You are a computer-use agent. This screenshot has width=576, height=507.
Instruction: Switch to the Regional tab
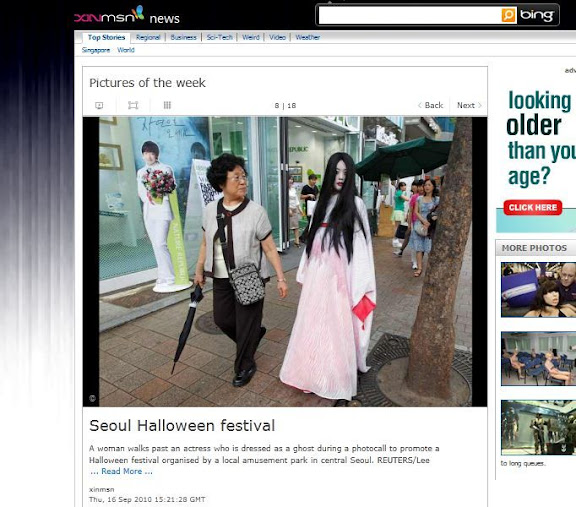click(148, 37)
